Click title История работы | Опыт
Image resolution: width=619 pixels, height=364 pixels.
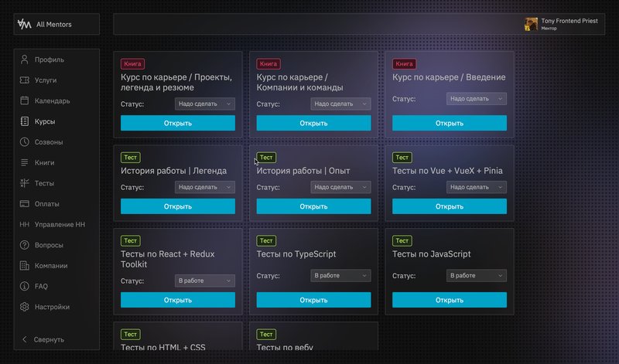click(x=303, y=171)
